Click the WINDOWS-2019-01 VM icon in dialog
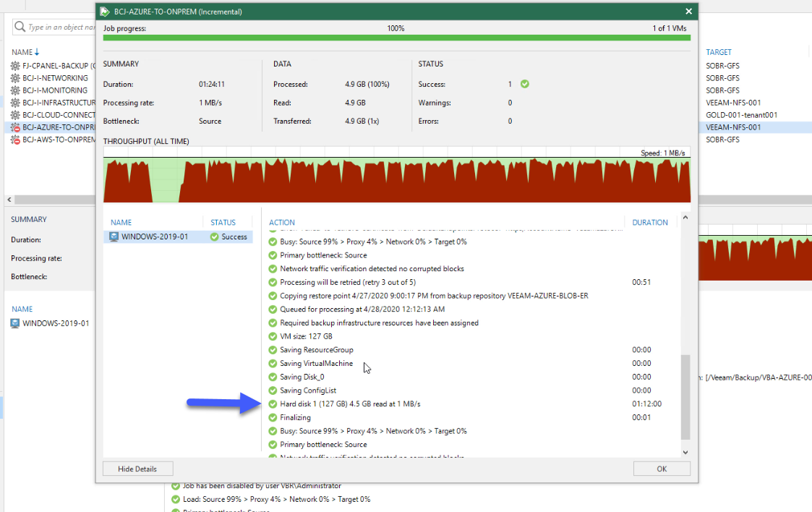This screenshot has width=812, height=512. pos(114,236)
